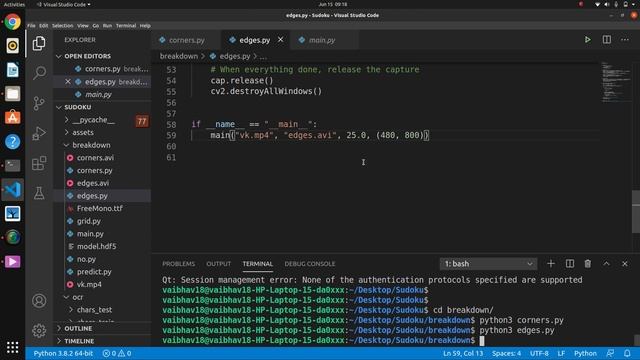Select terminal shell dropdown 1: bash
640x360 pixels.
pos(488,264)
